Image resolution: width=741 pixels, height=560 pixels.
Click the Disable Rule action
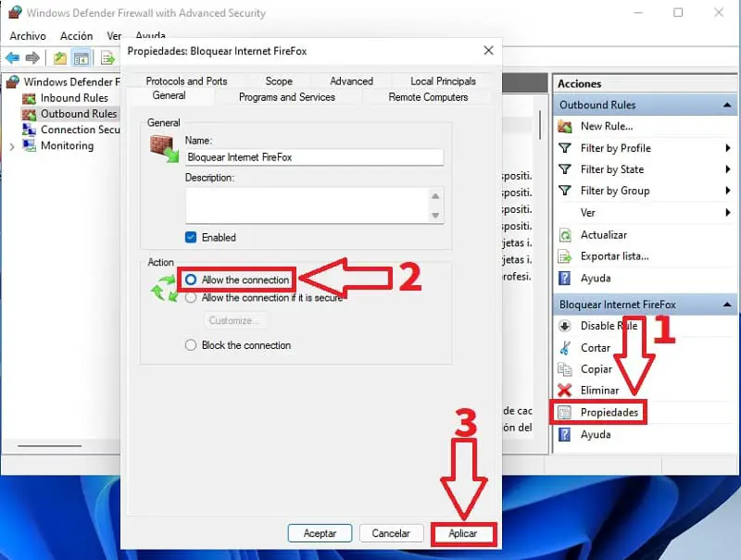click(x=609, y=326)
